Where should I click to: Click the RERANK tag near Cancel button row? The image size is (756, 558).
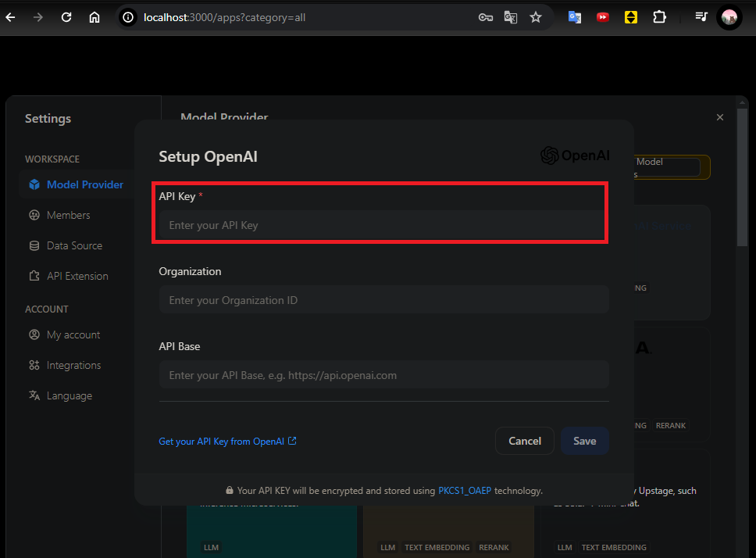tap(670, 425)
